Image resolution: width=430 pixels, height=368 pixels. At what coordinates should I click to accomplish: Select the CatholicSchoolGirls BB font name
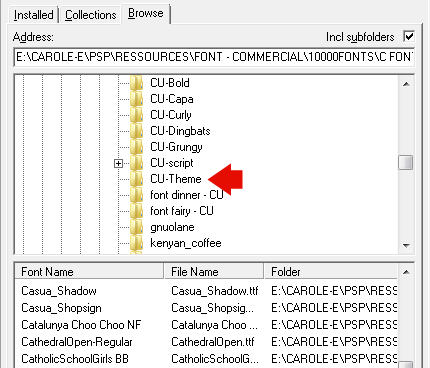tap(75, 359)
